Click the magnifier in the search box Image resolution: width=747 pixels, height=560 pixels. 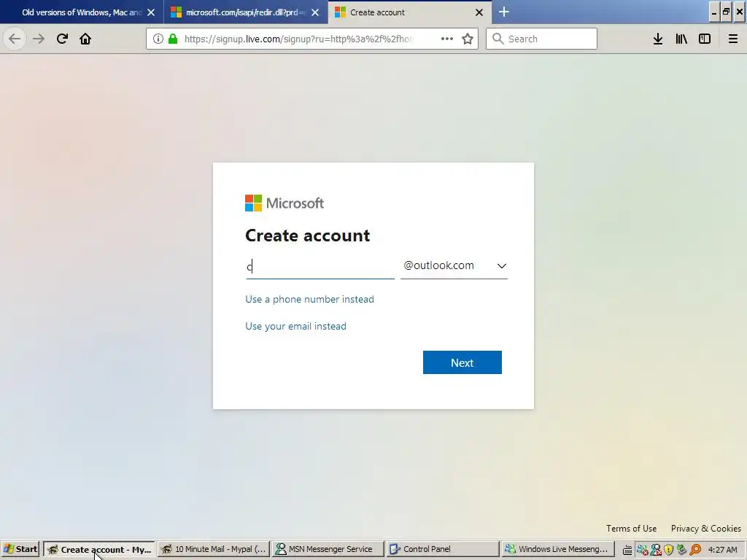pos(498,39)
